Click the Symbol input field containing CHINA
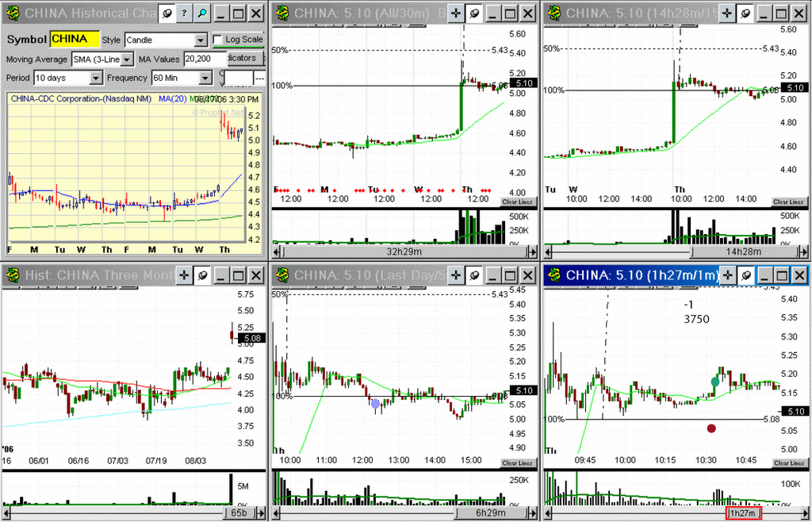This screenshot has height=522, width=812. click(x=75, y=39)
